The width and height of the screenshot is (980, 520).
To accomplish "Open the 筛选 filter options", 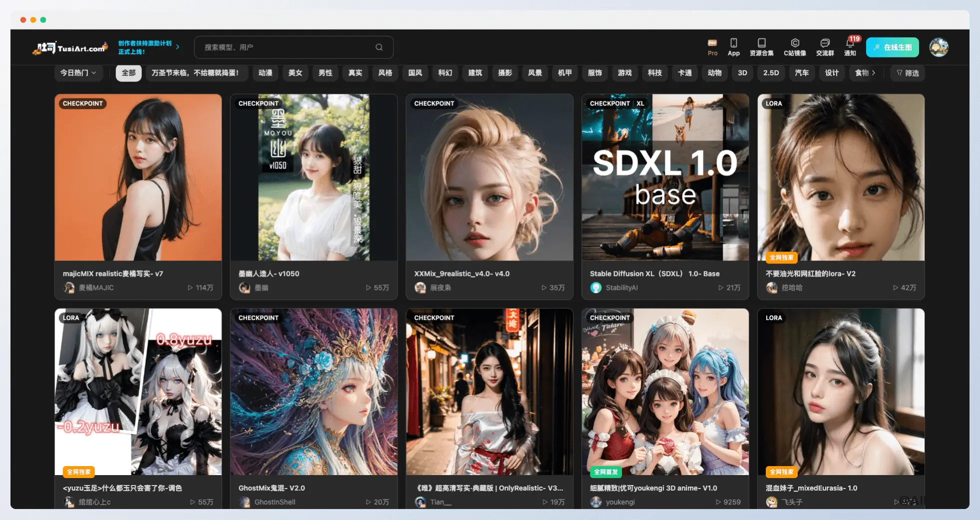I will [908, 73].
